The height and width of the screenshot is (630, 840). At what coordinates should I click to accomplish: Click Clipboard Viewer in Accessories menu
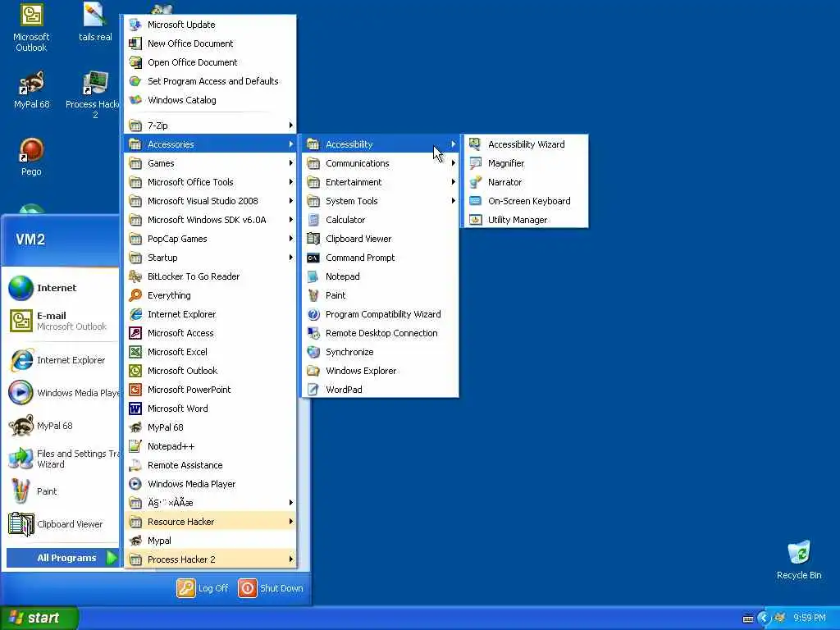point(381,239)
